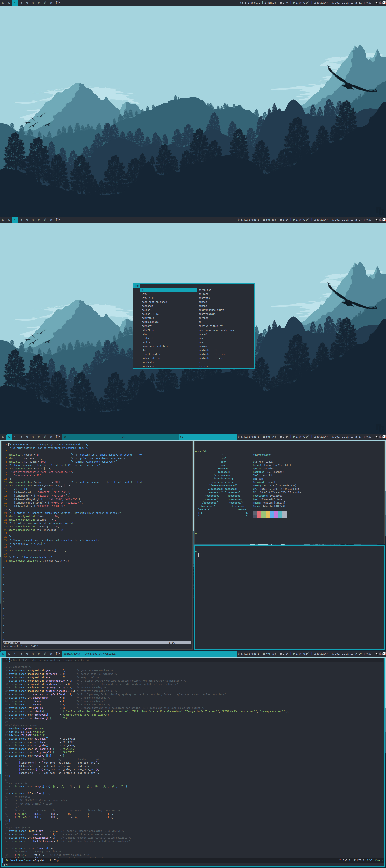Choose 'archive_github.py' from the dmenu entries
The image size is (386, 868).
click(210, 326)
